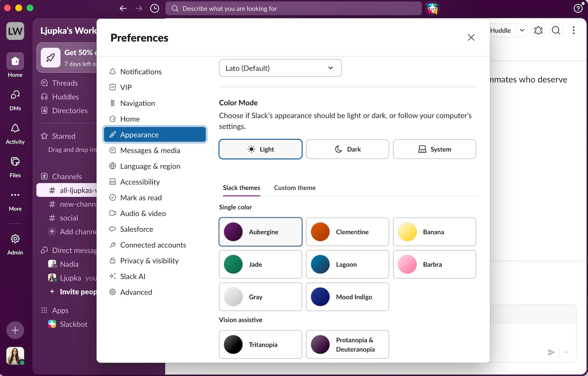Screen dimensions: 588x376
Task: Open Mark as read preferences
Action: pos(155,197)
